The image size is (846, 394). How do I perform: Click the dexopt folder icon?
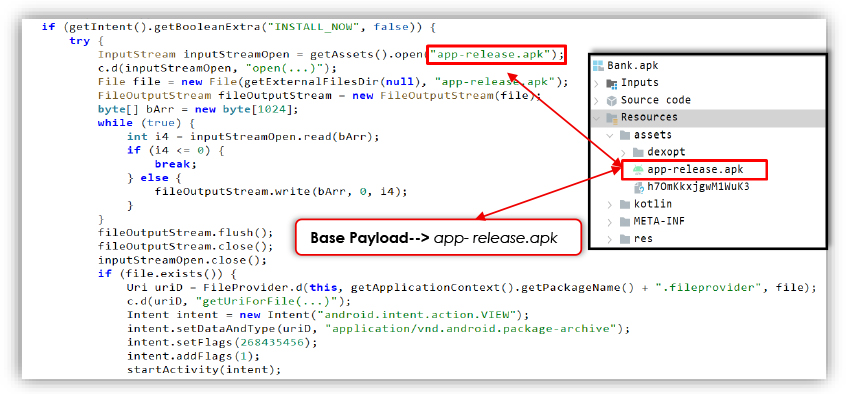[638, 152]
